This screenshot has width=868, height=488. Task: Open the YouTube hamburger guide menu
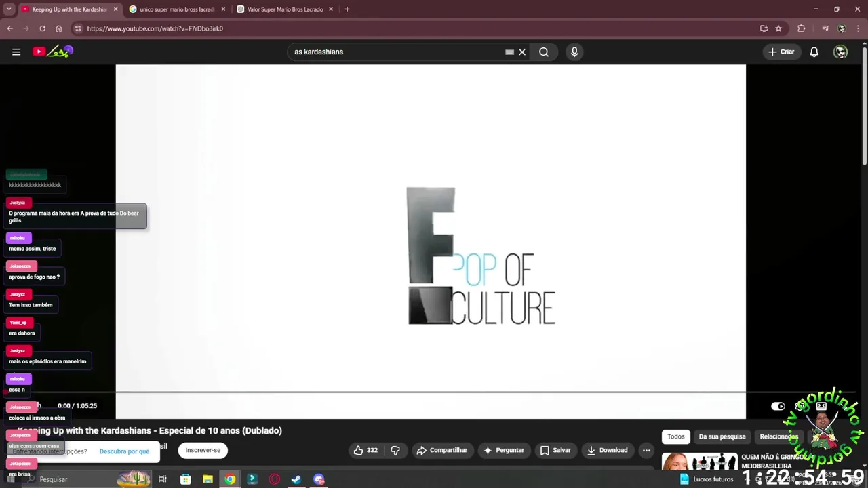(16, 52)
